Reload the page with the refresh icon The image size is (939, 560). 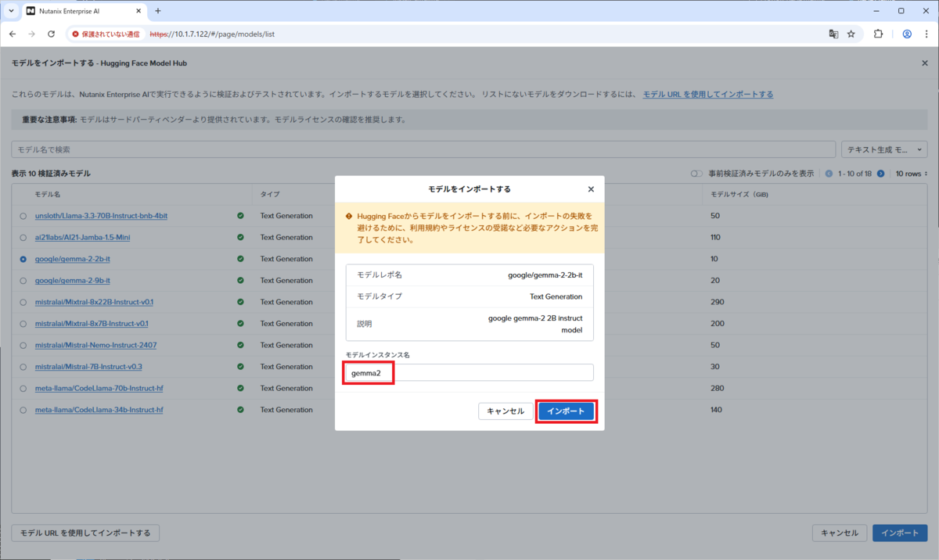point(52,34)
